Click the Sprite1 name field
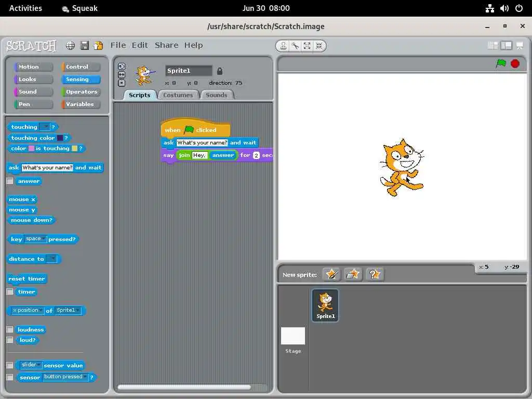532x399 pixels. click(x=189, y=71)
